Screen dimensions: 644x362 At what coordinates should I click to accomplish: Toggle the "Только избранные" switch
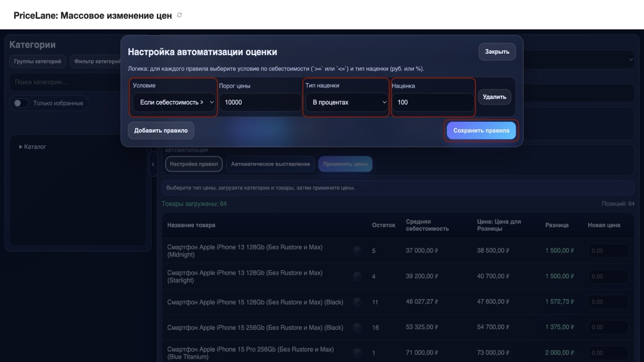(21, 103)
